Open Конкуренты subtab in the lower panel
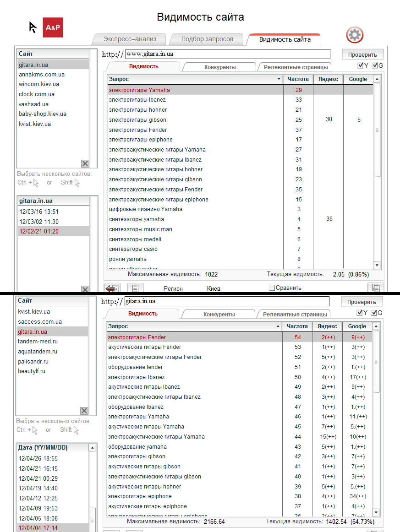This screenshot has width=400, height=532. click(x=219, y=315)
